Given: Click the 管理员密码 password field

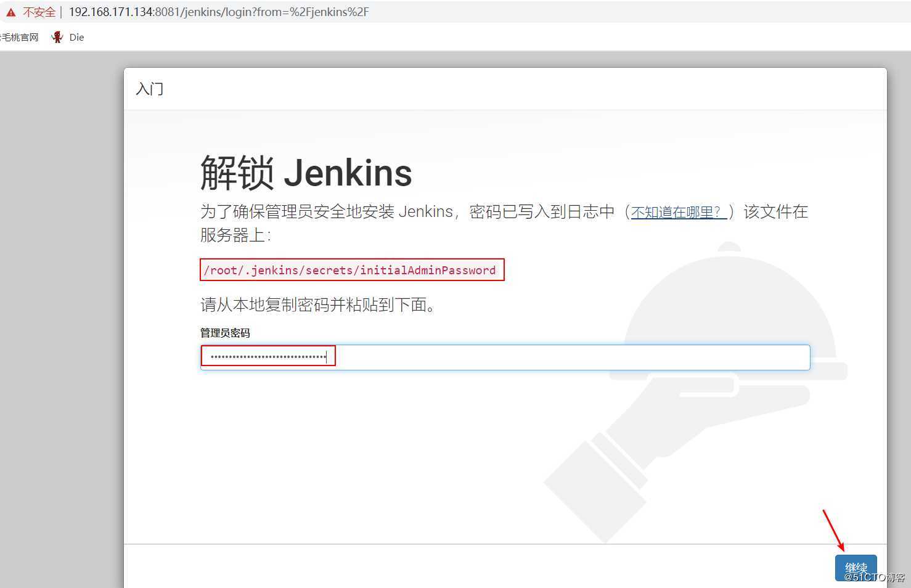Looking at the screenshot, I should 505,357.
